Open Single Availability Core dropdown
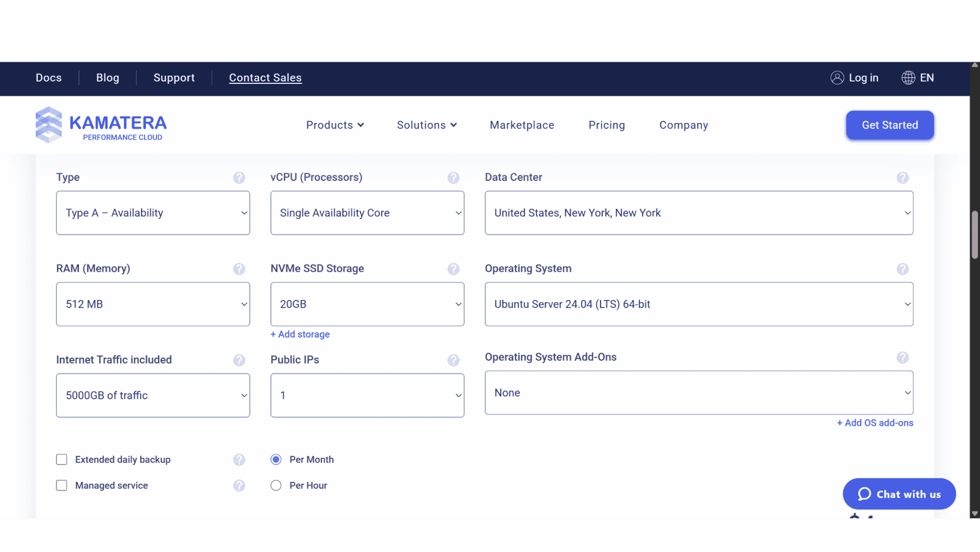 tap(367, 213)
